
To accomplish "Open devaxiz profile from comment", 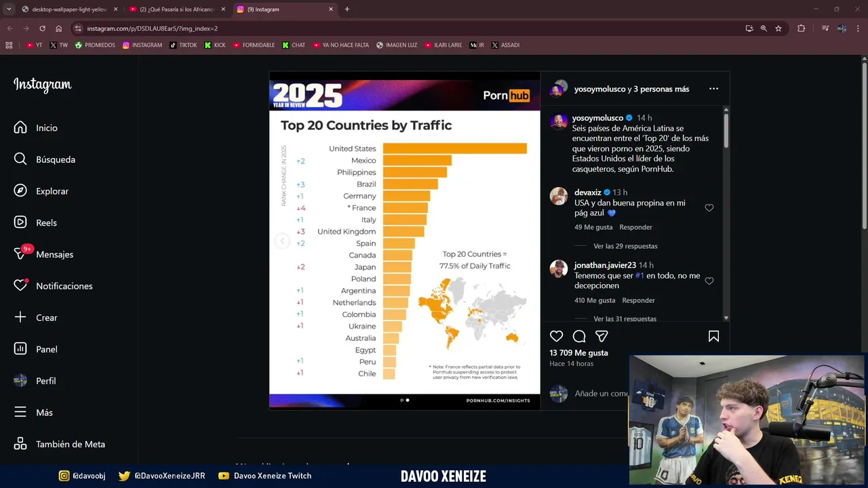I will tap(587, 192).
